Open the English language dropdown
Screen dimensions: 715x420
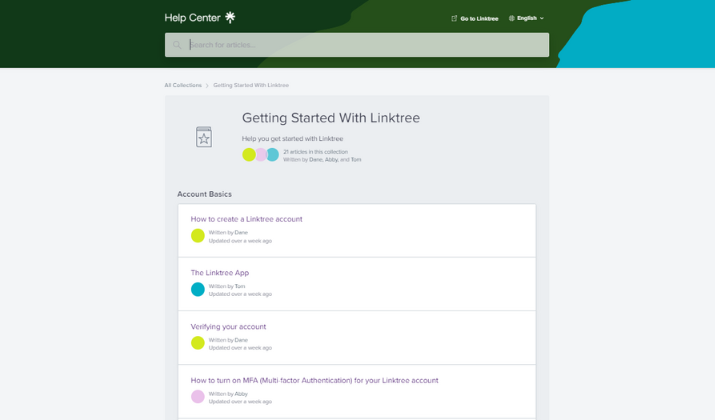point(527,18)
